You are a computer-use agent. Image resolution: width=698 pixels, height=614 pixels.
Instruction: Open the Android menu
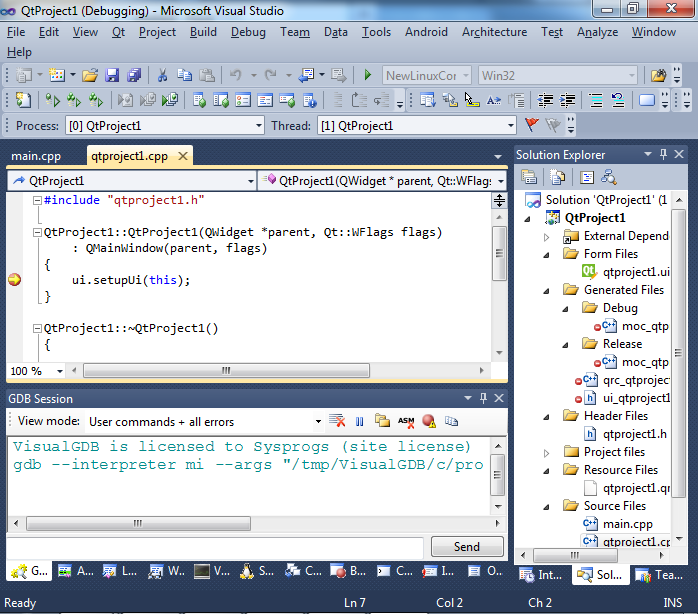tap(426, 32)
